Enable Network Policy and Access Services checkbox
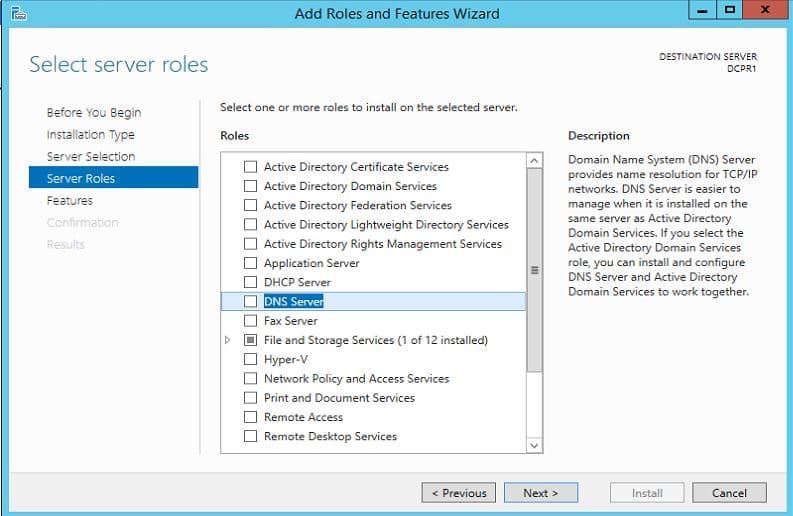 coord(250,378)
